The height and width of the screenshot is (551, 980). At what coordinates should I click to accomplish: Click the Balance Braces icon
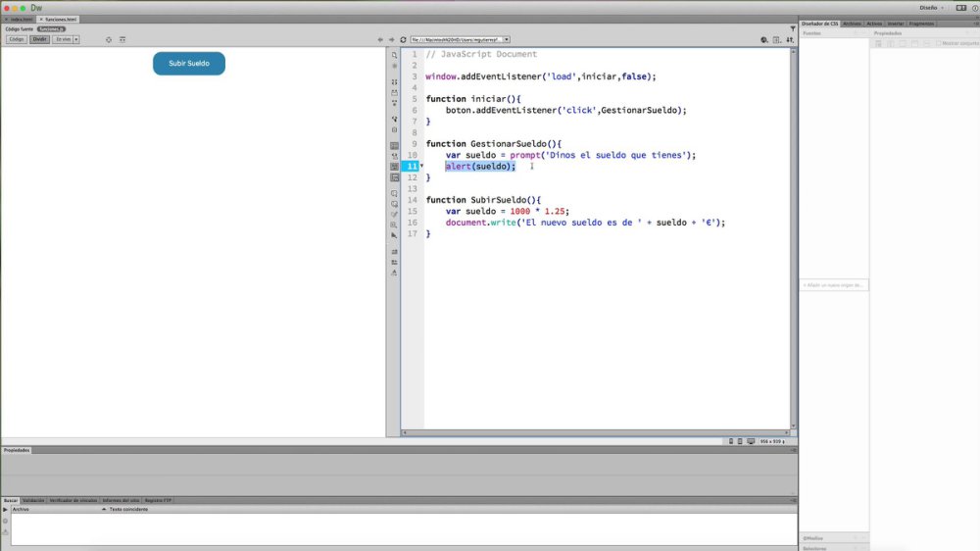(394, 130)
